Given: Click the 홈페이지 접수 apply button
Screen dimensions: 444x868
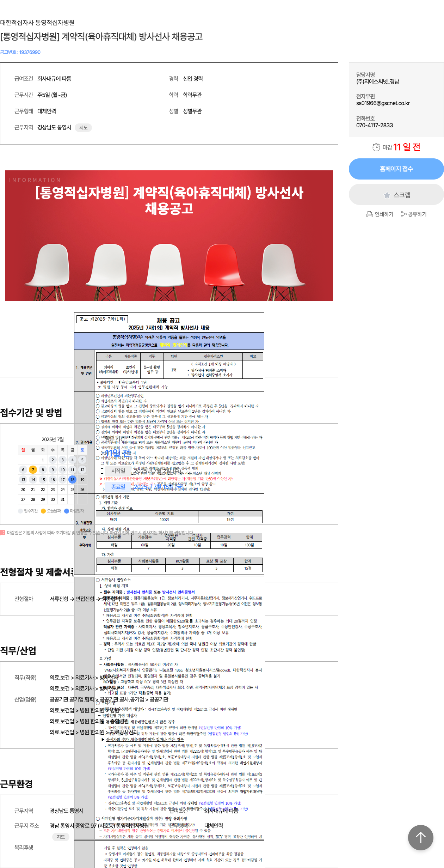Looking at the screenshot, I should [x=396, y=169].
